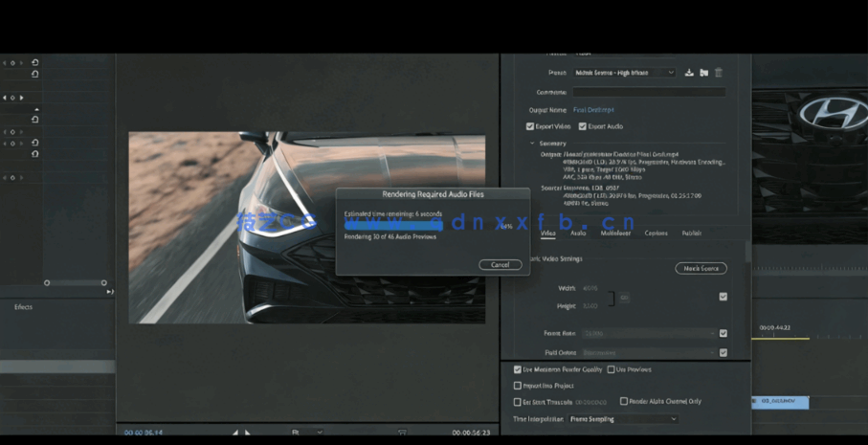Click the Save Preset icon
The width and height of the screenshot is (868, 445).
(689, 73)
